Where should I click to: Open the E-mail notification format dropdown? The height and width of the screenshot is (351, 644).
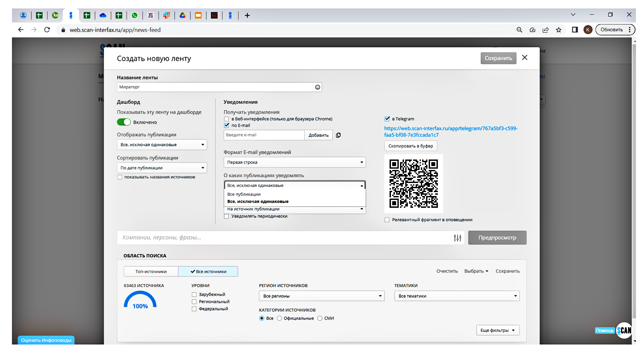294,162
